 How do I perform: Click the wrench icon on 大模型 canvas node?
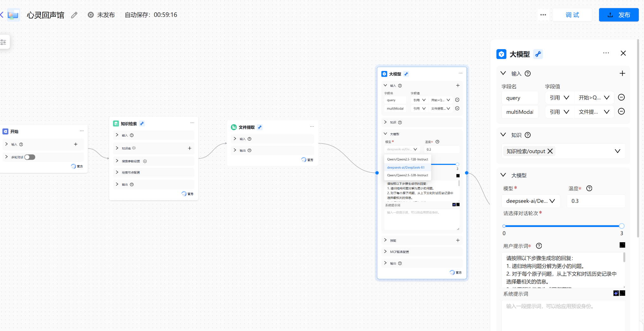pyautogui.click(x=406, y=74)
